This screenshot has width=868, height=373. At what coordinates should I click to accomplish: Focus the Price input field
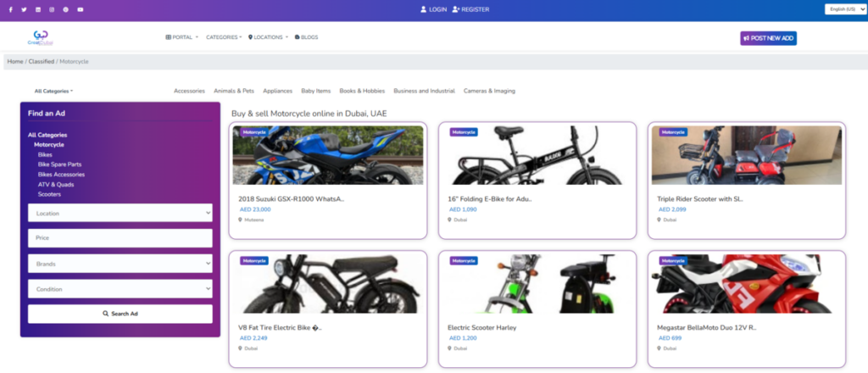pyautogui.click(x=120, y=238)
